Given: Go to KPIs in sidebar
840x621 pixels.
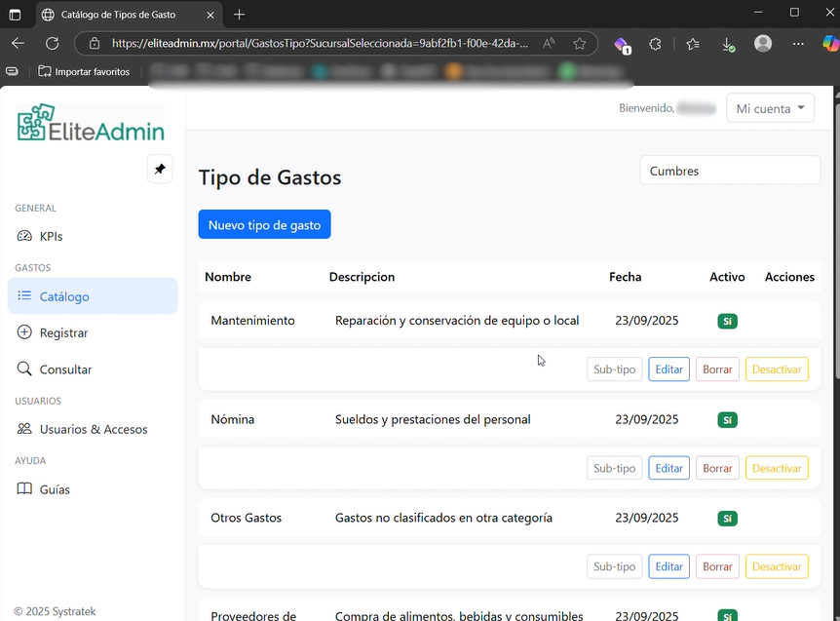Looking at the screenshot, I should (51, 236).
